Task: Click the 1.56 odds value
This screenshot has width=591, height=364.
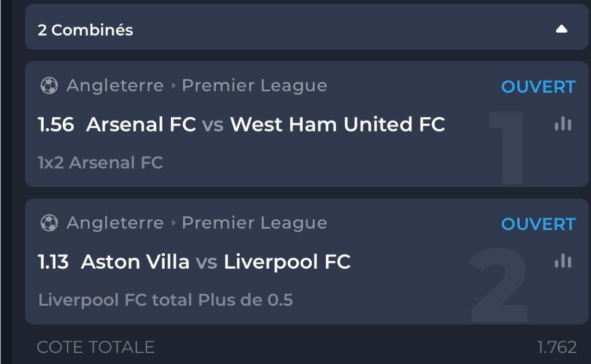Action: pos(56,124)
